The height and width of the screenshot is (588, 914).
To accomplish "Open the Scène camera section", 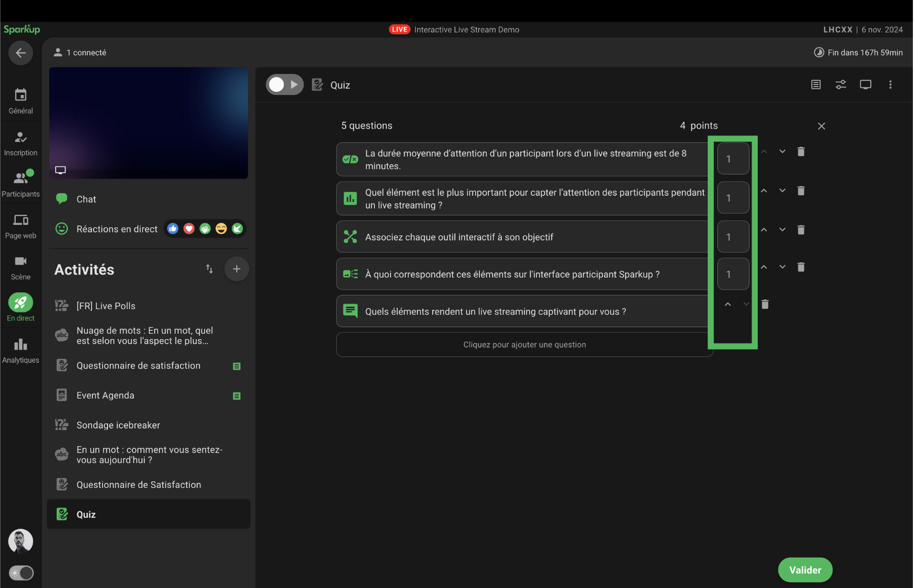I will [21, 267].
